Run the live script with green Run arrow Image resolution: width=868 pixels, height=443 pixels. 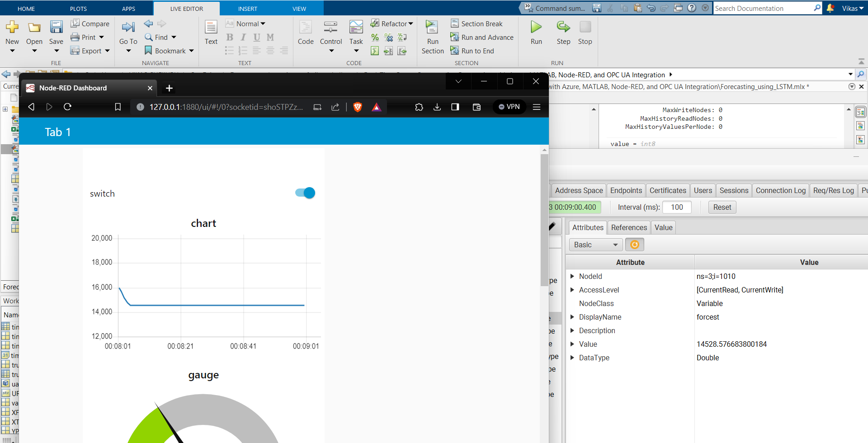pos(536,27)
